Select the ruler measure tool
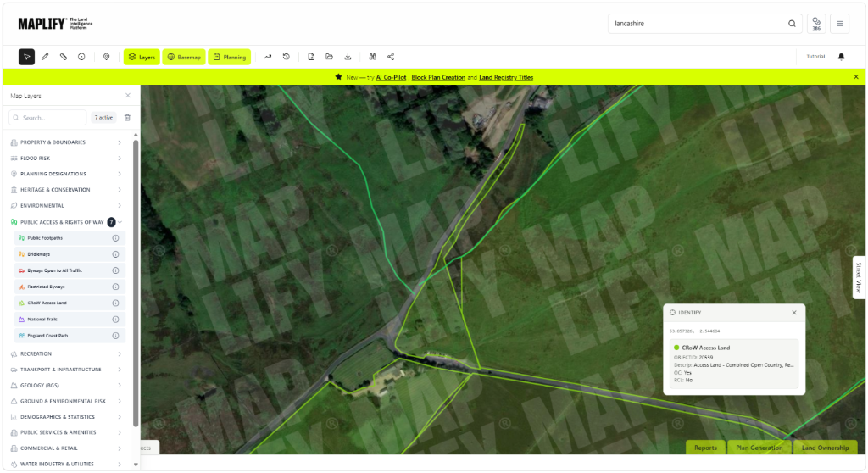 coord(63,57)
